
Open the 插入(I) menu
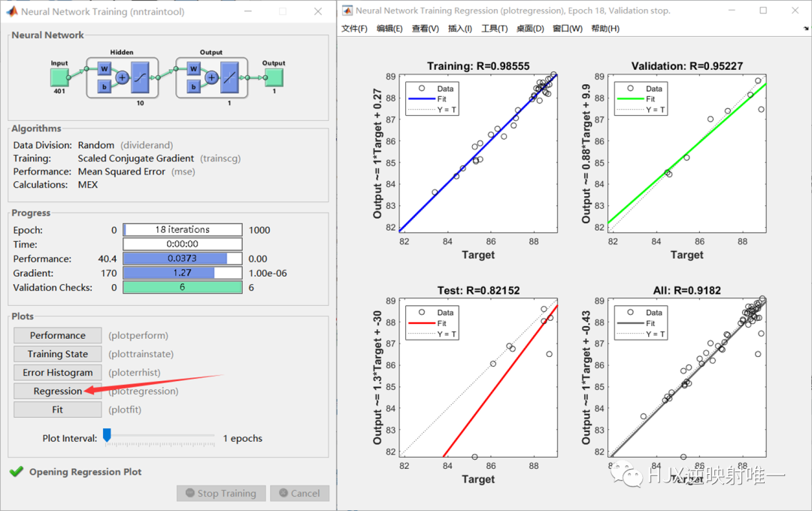(460, 29)
